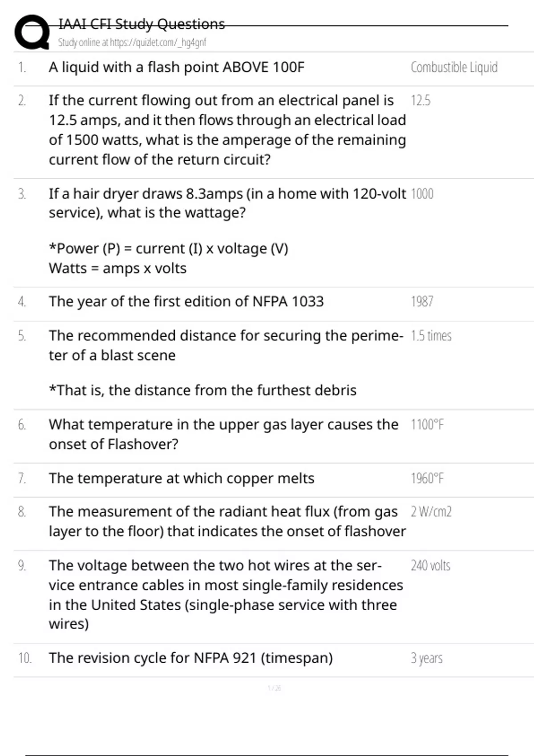
Task: Click the NFPA 1033 first edition question
Action: [186, 302]
